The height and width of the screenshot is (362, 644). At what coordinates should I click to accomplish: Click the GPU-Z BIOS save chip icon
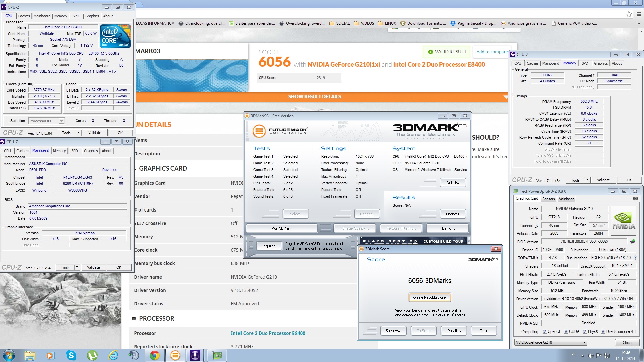(x=633, y=241)
